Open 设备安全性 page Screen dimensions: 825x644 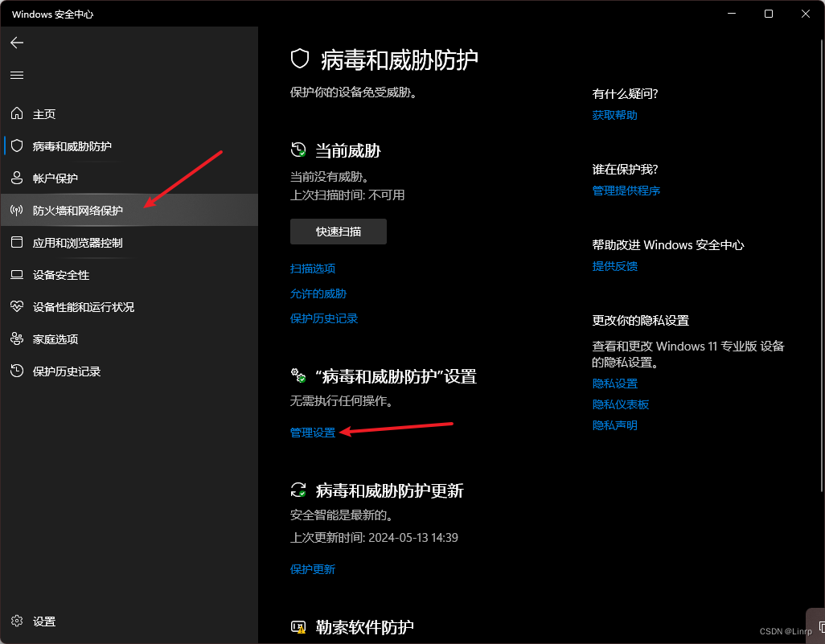(x=129, y=275)
